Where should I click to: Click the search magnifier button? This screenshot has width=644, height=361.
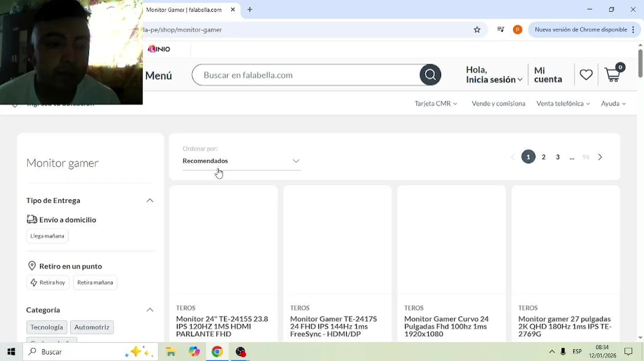click(x=430, y=75)
